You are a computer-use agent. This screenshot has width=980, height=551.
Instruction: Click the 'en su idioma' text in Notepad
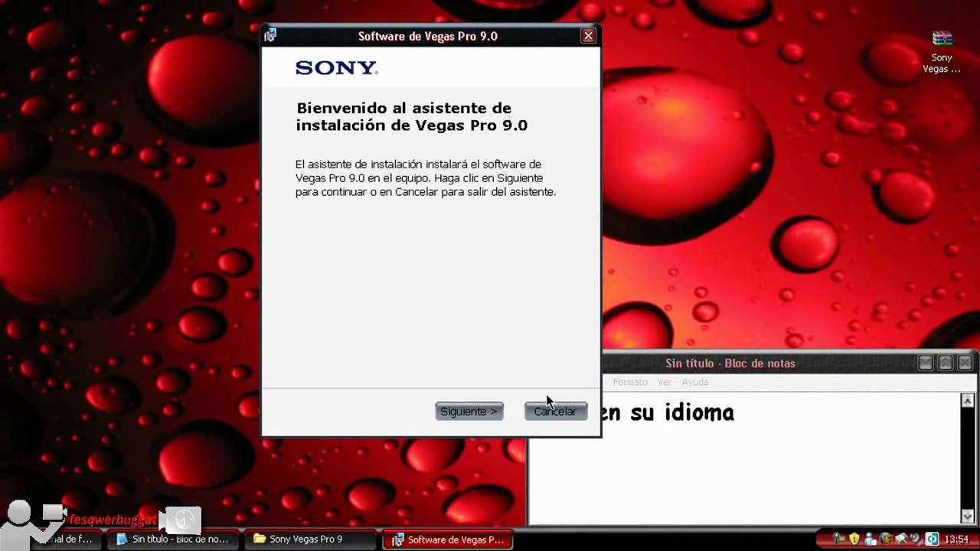point(668,412)
